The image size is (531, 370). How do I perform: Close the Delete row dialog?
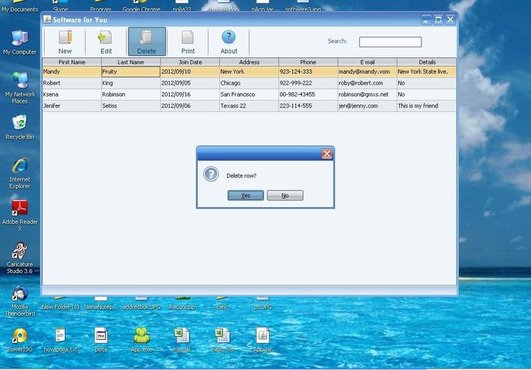(327, 154)
